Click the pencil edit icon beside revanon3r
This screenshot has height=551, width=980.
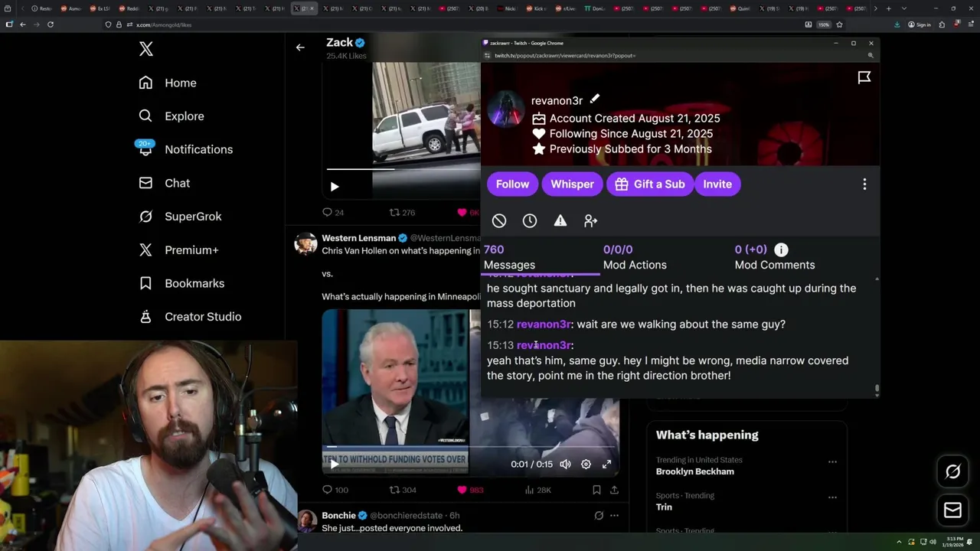point(595,99)
